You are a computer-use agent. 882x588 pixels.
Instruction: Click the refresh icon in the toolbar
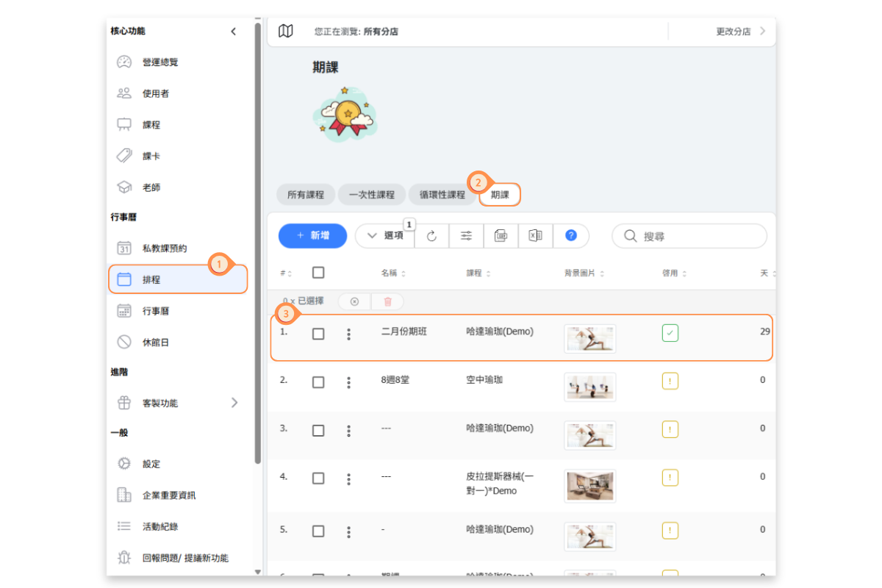click(431, 236)
